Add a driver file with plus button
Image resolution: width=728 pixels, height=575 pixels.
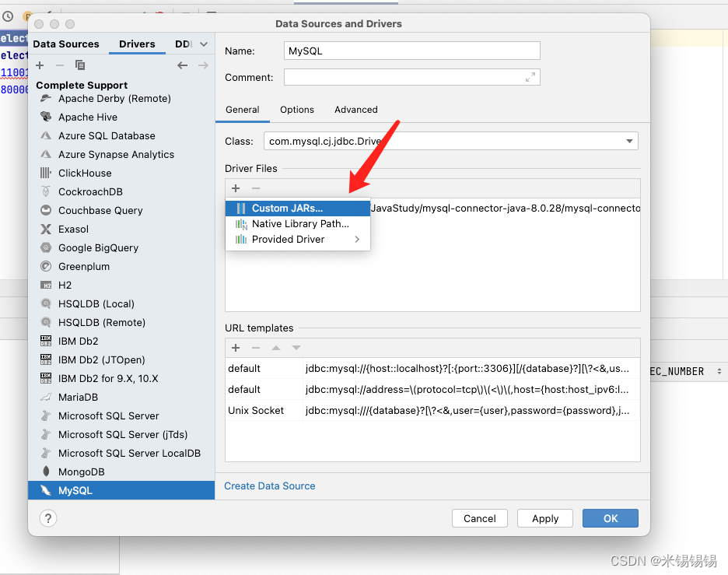tap(236, 188)
